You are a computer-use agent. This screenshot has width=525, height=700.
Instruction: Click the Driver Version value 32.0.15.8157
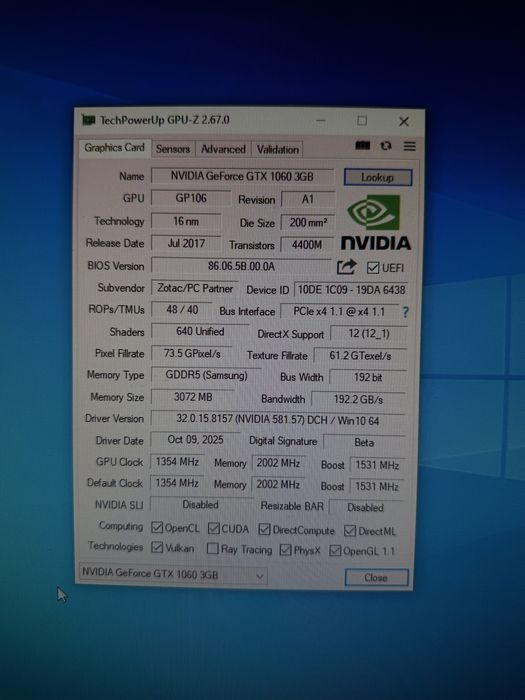pyautogui.click(x=278, y=420)
